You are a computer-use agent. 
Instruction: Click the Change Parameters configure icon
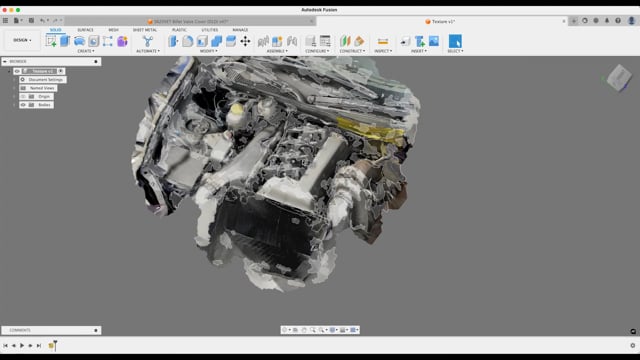coord(311,41)
